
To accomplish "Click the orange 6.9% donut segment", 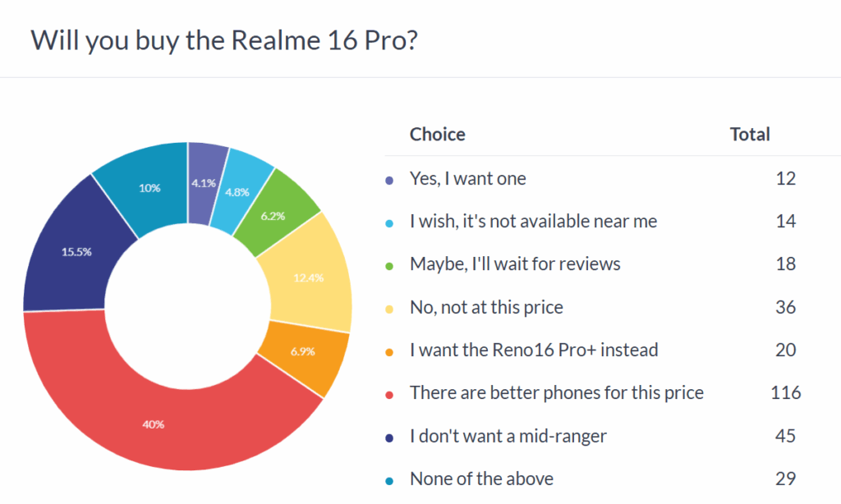I will 300,351.
